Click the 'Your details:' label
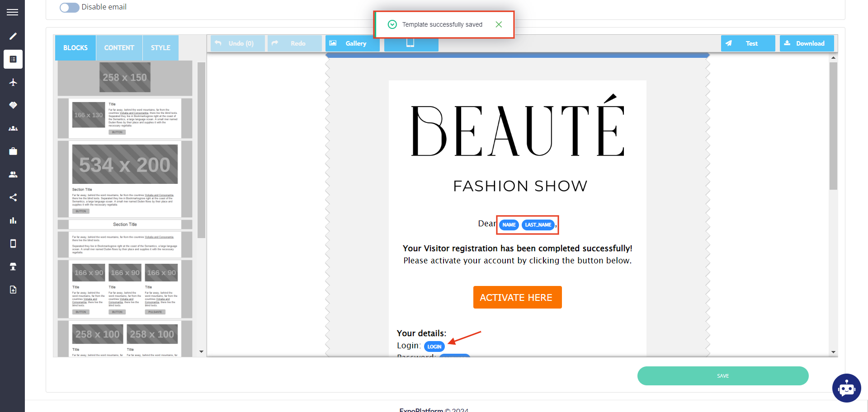 click(421, 333)
